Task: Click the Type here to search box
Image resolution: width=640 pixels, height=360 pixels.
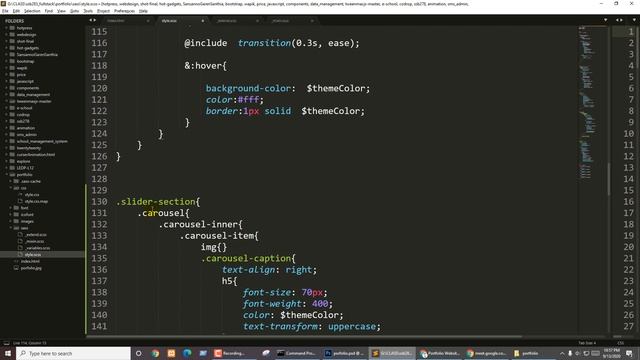Action: (74, 353)
